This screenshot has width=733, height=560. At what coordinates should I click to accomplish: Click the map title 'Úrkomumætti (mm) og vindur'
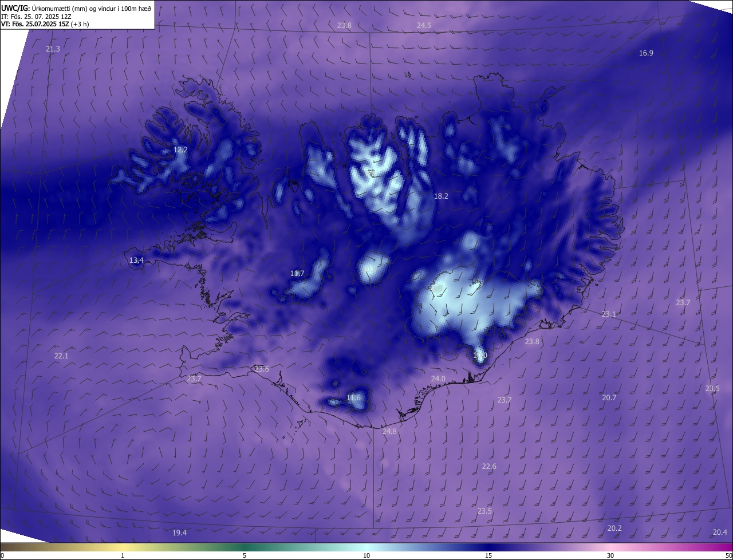pos(72,8)
